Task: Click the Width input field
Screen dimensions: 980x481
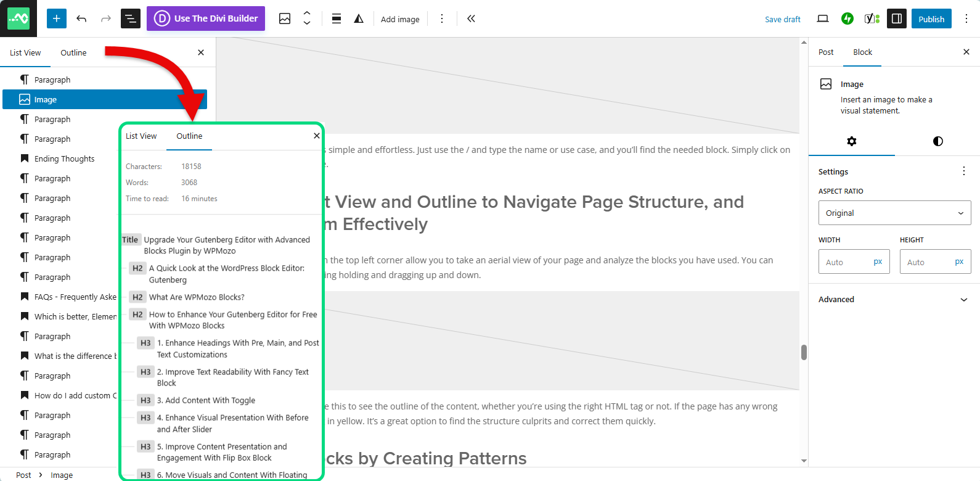Action: click(846, 262)
